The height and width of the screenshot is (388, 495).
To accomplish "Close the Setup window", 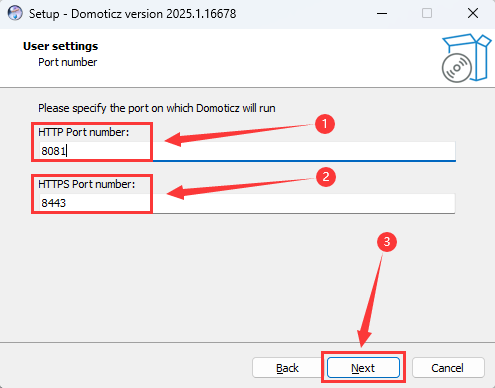I will [473, 14].
